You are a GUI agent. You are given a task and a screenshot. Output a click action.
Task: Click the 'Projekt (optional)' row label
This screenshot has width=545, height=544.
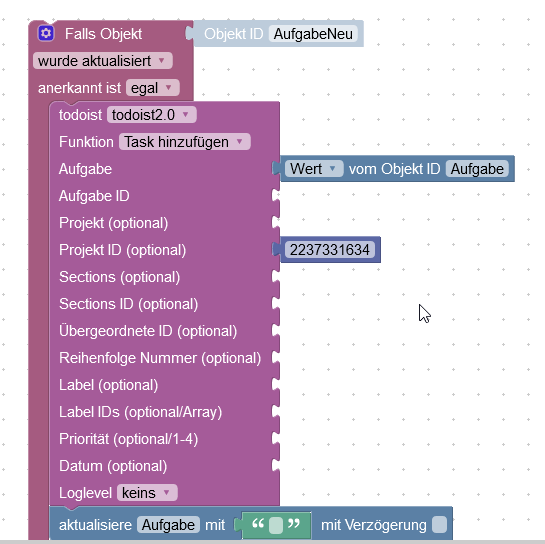[114, 223]
